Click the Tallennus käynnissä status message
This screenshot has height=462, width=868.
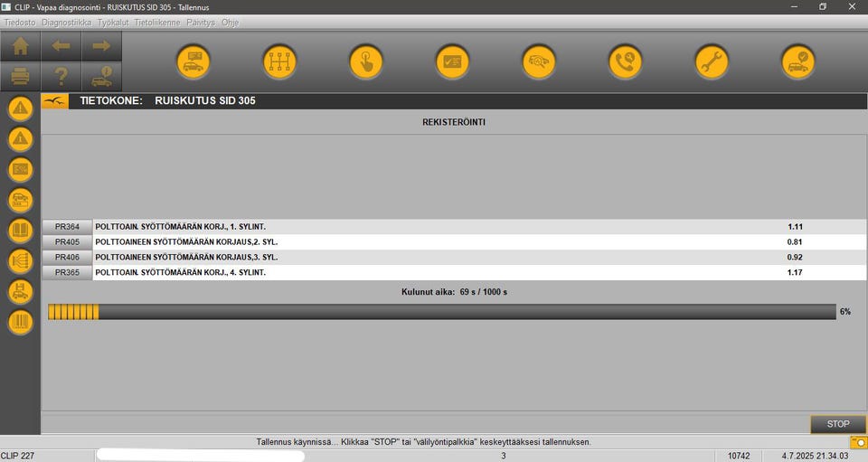coord(423,442)
